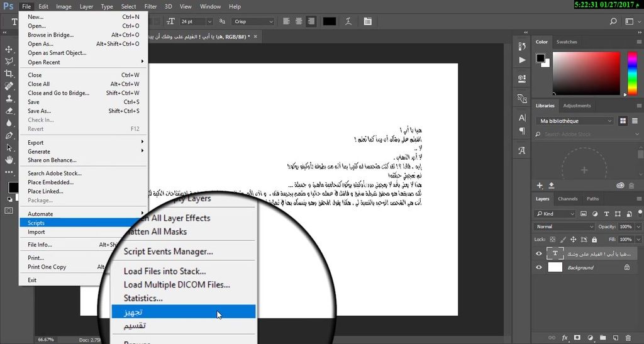Show Libraries items in grid view
Screen dimensions: 644x344
(623, 121)
